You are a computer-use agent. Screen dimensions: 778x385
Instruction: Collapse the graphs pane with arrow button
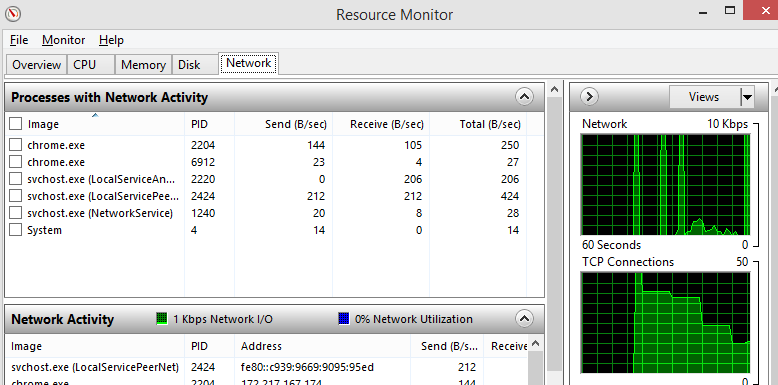point(589,97)
